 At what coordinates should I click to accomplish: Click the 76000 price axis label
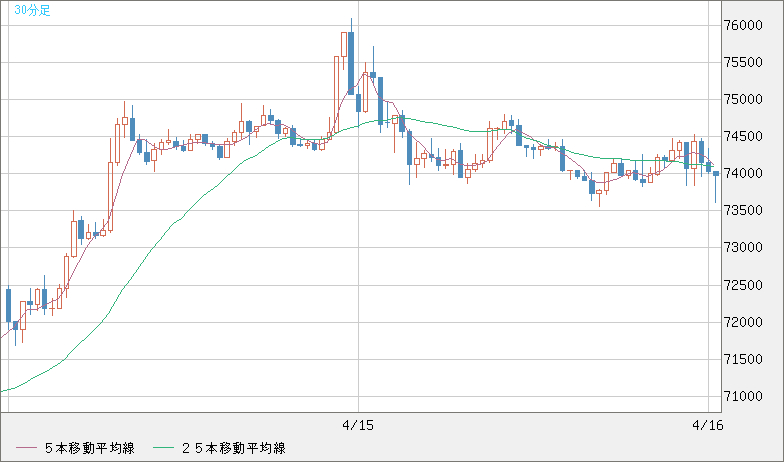742,26
